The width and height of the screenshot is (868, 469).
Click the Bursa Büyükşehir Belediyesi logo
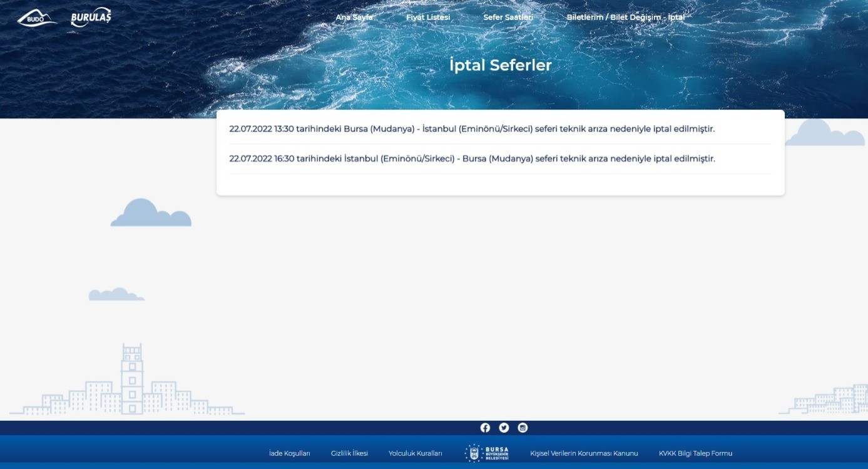click(487, 453)
